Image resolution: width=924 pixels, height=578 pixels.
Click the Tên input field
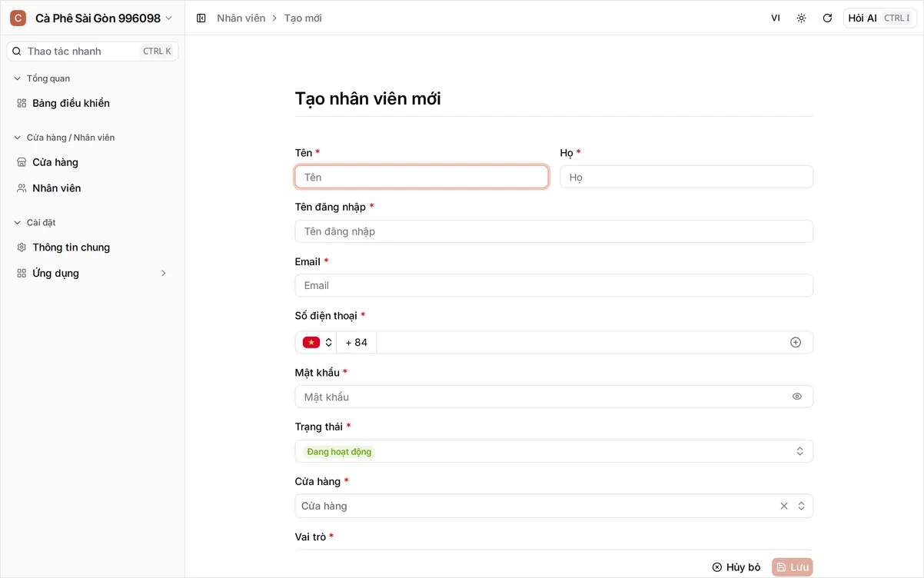pos(421,177)
